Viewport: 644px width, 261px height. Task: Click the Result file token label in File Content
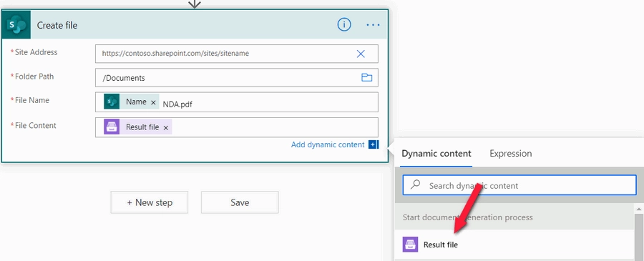pos(142,127)
